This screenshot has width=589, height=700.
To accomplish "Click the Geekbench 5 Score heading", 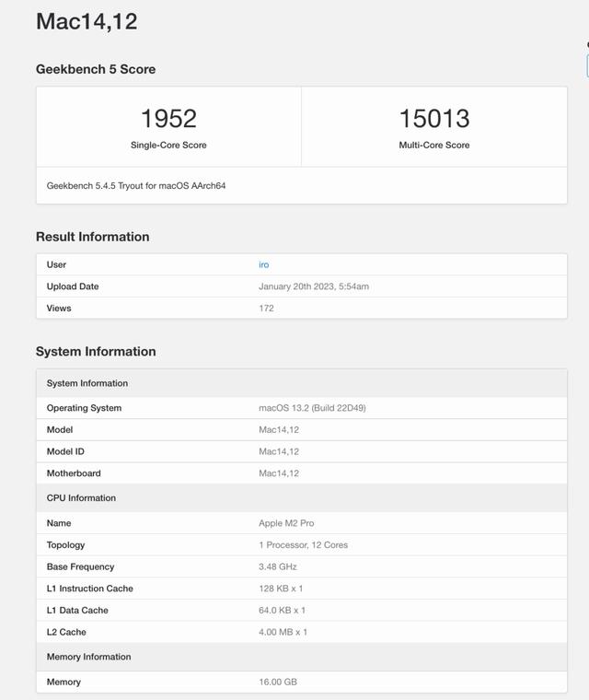I will [x=96, y=69].
